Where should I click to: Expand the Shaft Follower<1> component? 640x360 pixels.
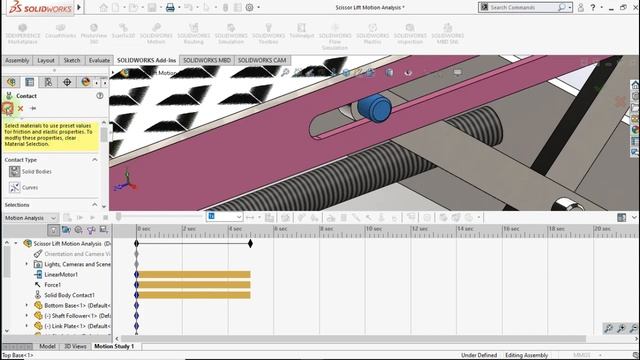(27, 316)
